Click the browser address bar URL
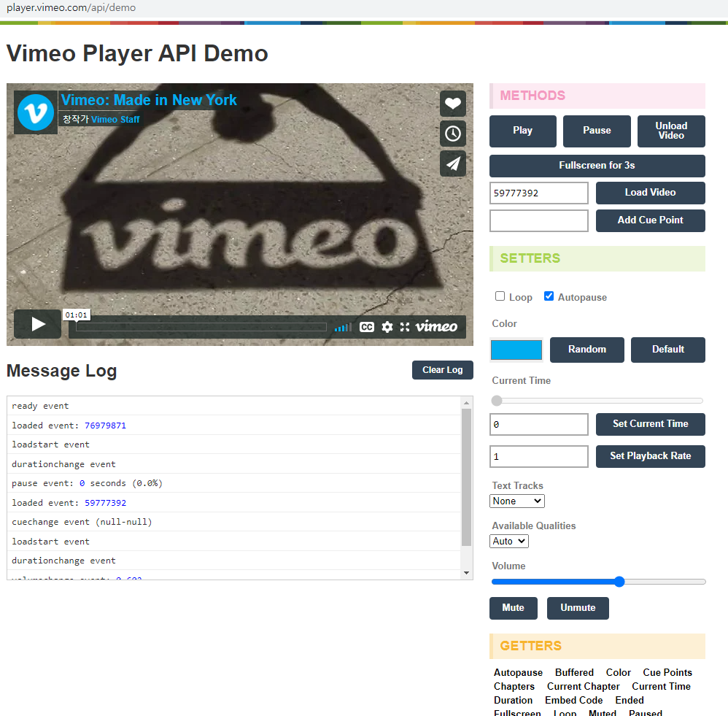728x716 pixels. tap(71, 8)
